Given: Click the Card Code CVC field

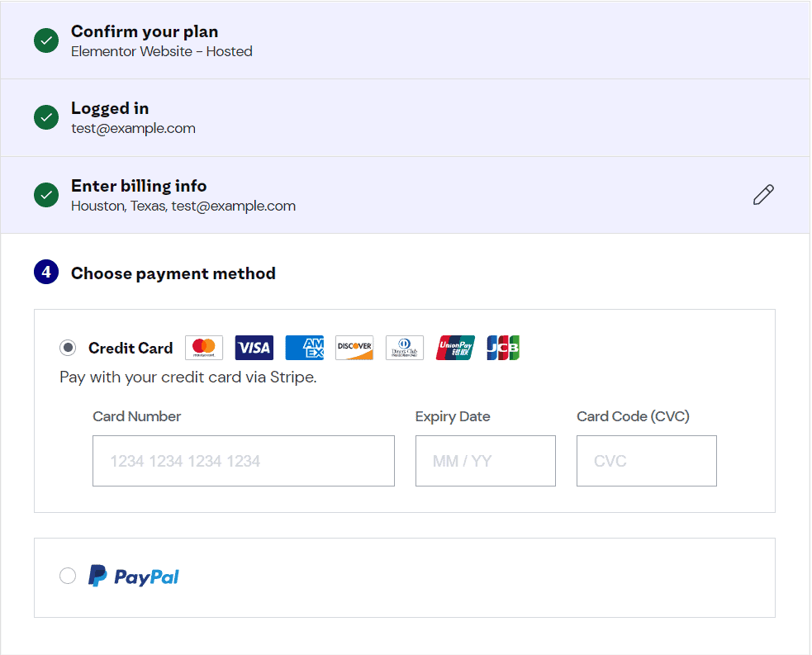Looking at the screenshot, I should pyautogui.click(x=646, y=461).
